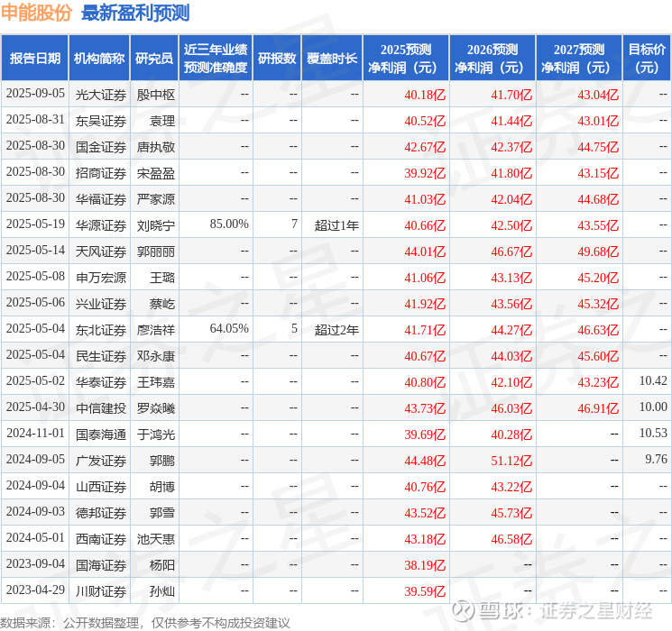Click 民生证券 institution cell
The width and height of the screenshot is (672, 631).
click(101, 356)
